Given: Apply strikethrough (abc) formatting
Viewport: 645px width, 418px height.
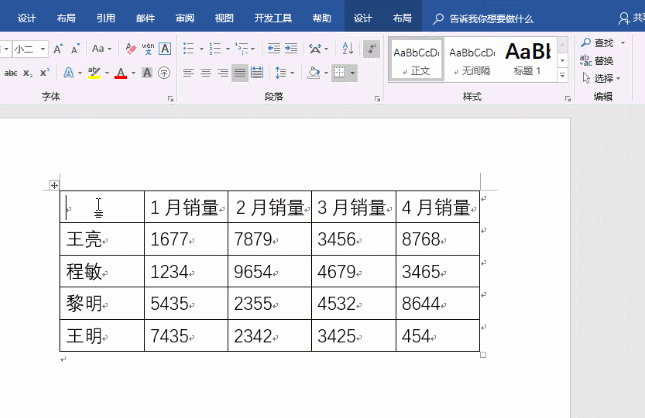Looking at the screenshot, I should (11, 73).
